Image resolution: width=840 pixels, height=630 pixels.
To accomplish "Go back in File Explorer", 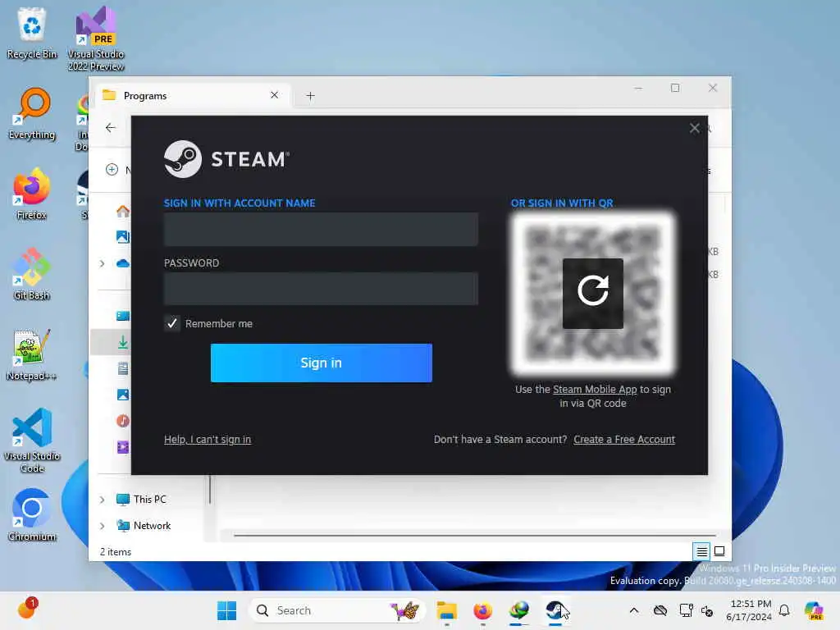I will pos(111,128).
